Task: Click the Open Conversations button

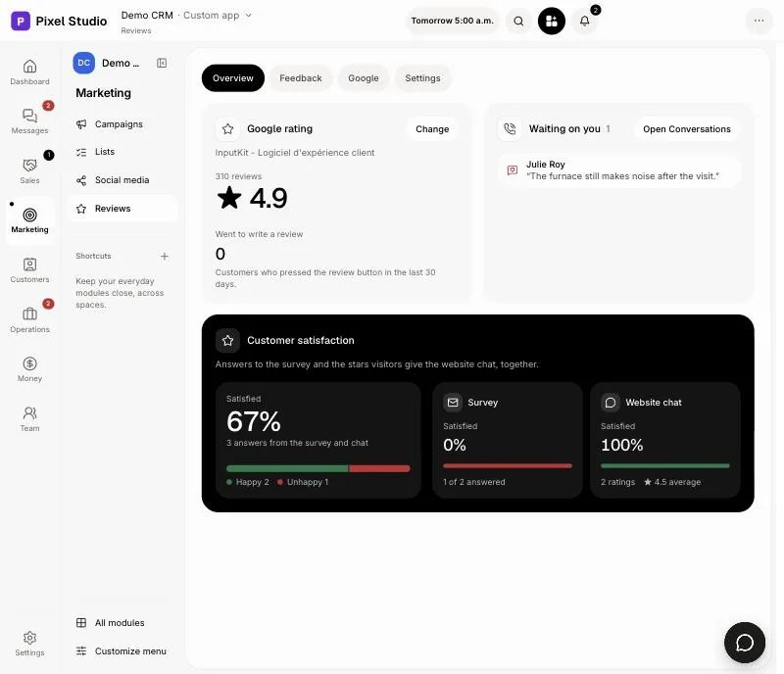Action: [x=687, y=129]
